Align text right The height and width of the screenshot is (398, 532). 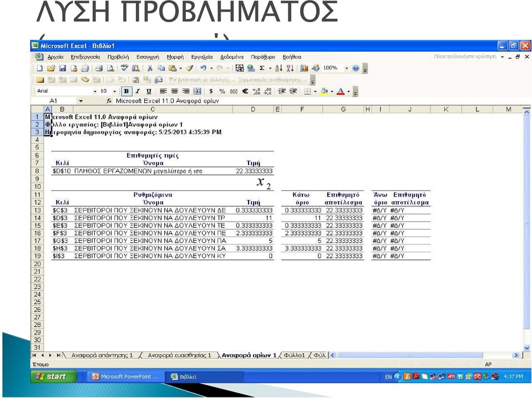click(186, 91)
